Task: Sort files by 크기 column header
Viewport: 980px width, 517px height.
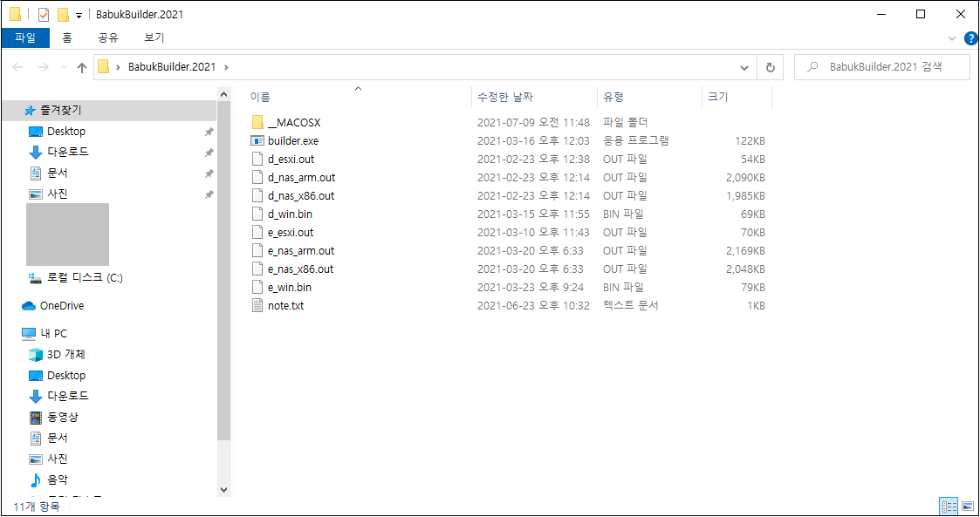Action: pos(737,97)
